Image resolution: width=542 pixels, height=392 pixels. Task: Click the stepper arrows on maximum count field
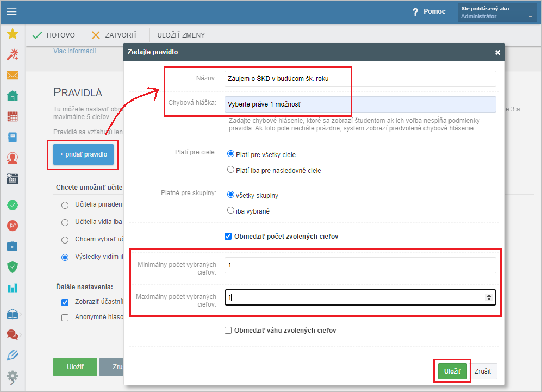click(489, 297)
